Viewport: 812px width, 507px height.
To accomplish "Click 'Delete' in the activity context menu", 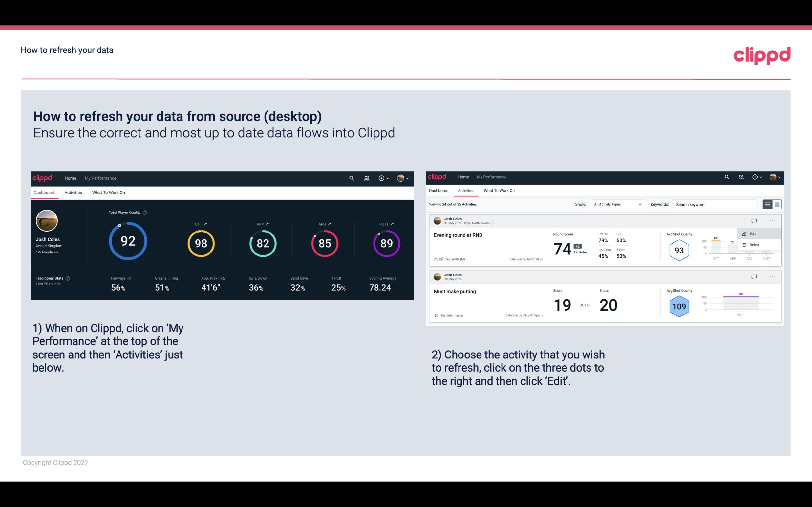I will click(x=754, y=245).
